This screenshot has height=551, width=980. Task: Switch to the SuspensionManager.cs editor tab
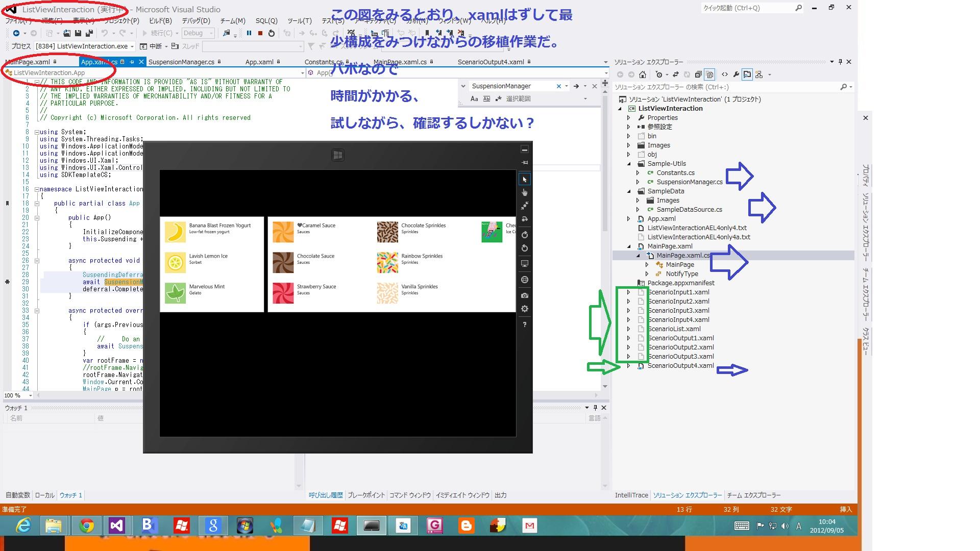coord(181,62)
